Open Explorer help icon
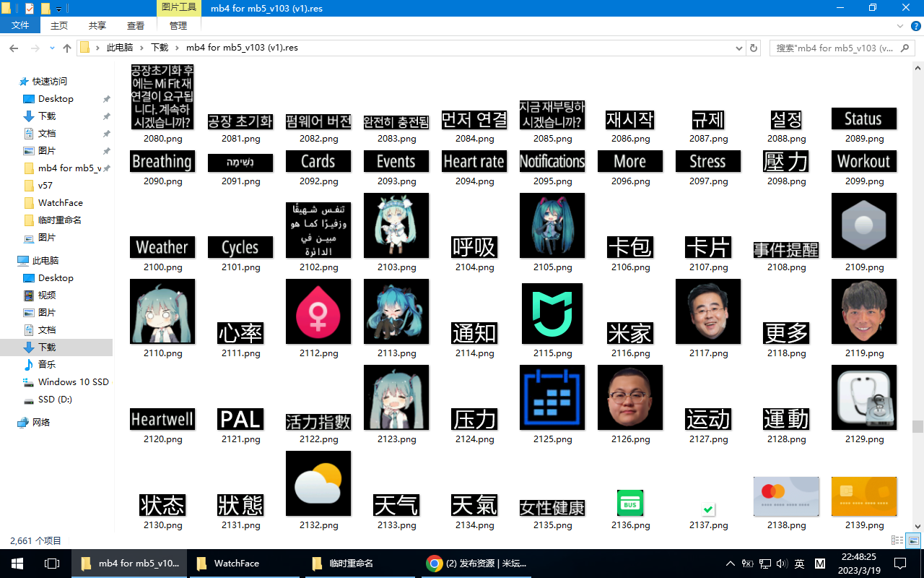Screen dimensions: 924x578 point(915,25)
